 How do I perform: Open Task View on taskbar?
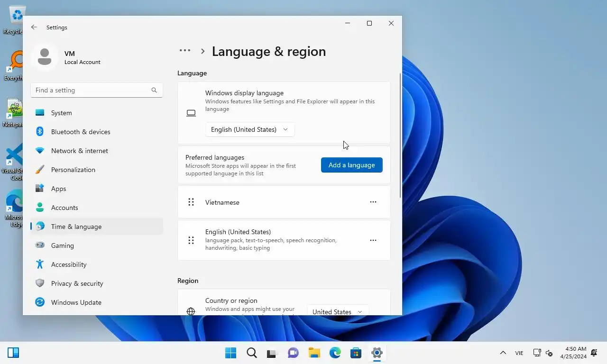coord(272,353)
